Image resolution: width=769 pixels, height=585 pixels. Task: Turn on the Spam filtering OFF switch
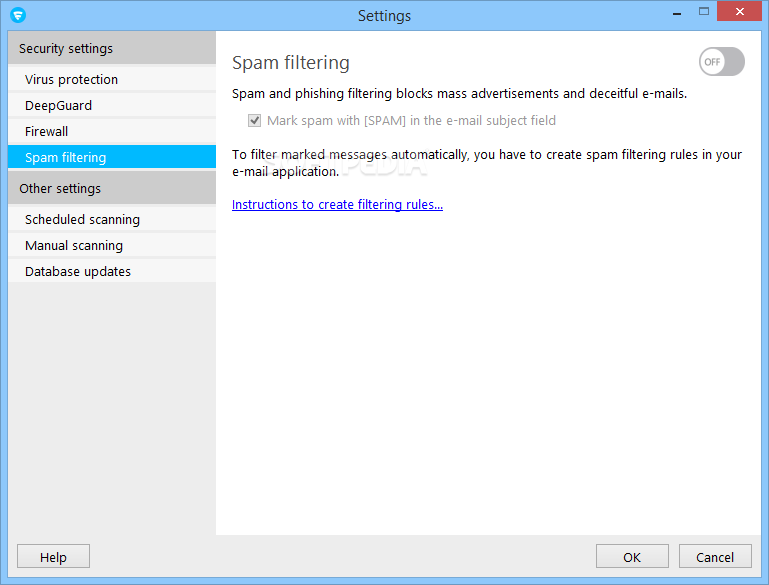point(721,62)
